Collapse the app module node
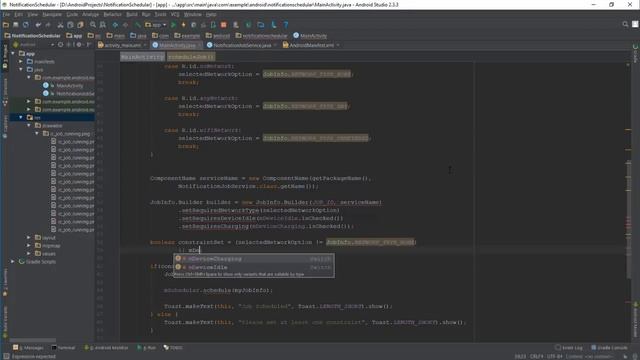This screenshot has height=360, width=640. tap(13, 53)
